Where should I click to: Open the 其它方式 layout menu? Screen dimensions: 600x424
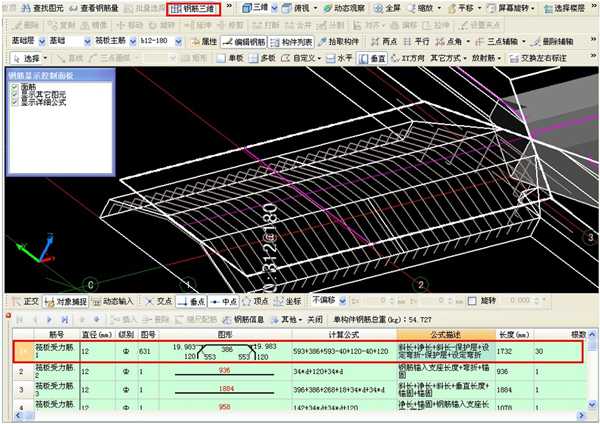(x=448, y=58)
